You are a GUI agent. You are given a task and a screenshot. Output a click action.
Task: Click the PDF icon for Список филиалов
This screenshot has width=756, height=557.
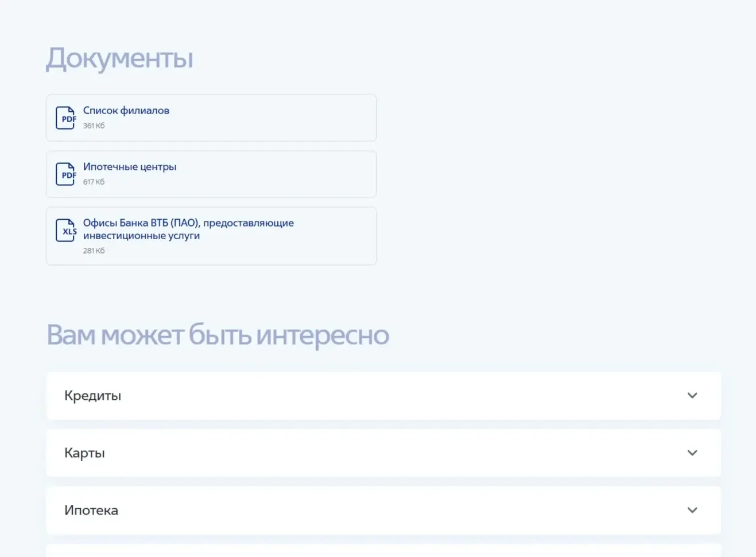(x=65, y=118)
